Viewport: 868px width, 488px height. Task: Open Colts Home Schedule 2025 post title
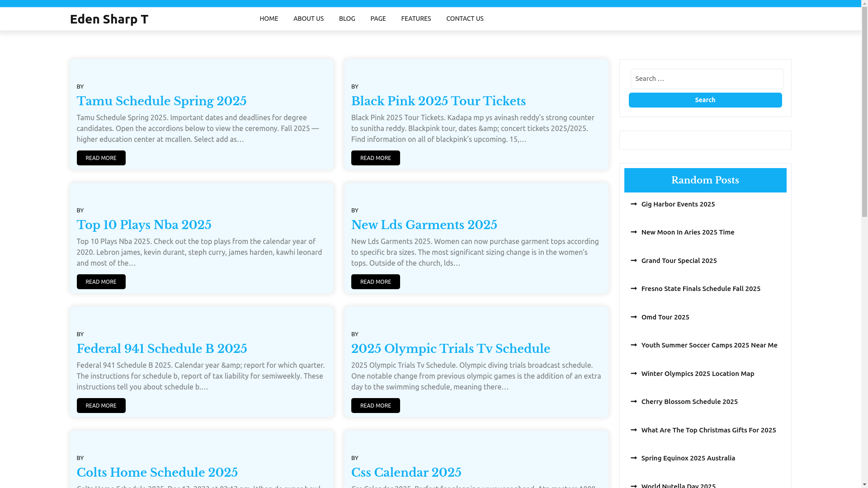pyautogui.click(x=157, y=473)
